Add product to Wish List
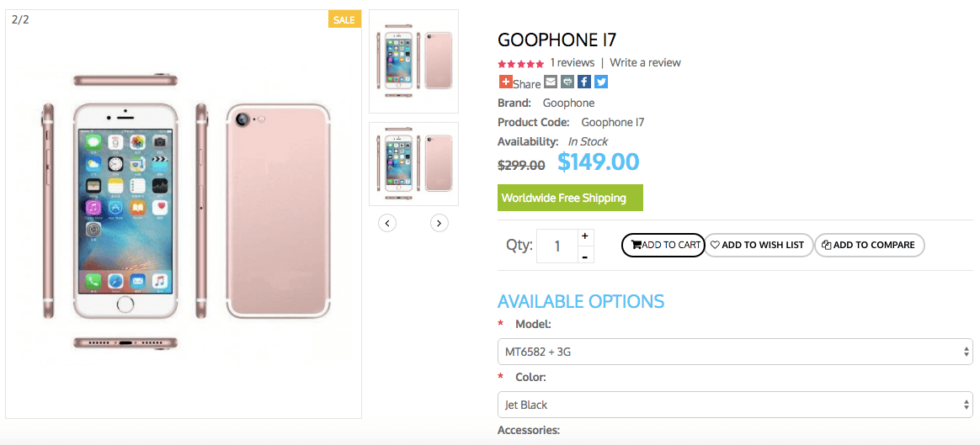Viewport: 980px width, 445px height. pos(759,245)
